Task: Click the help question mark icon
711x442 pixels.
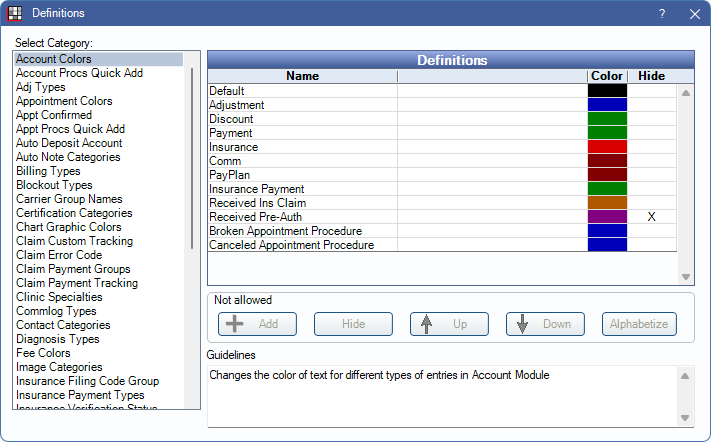Action: (x=662, y=14)
